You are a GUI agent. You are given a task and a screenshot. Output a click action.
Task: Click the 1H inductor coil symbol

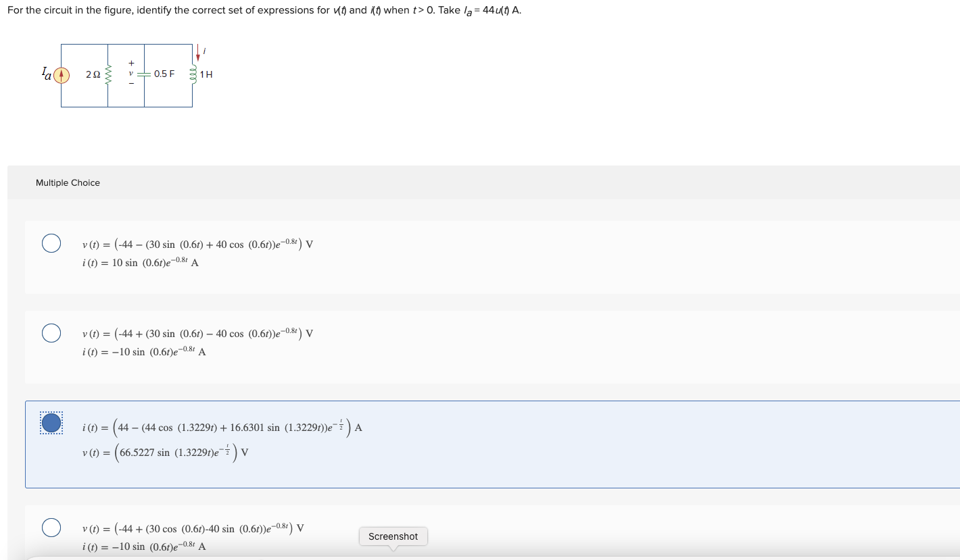192,74
